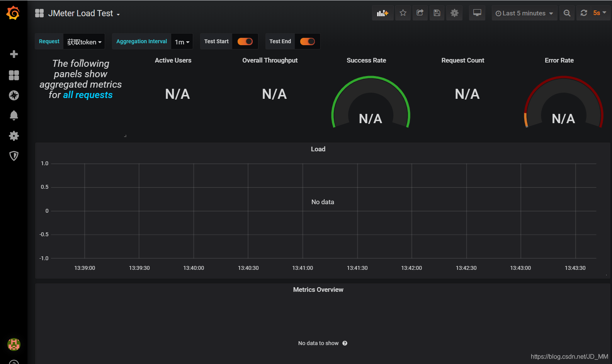This screenshot has height=364, width=612.
Task: Refresh dashboard with circular arrows icon
Action: (x=584, y=13)
